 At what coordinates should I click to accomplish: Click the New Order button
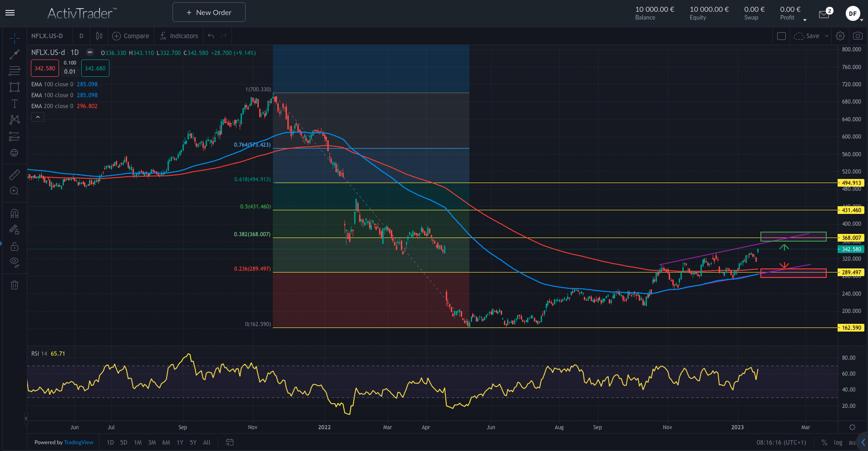(x=209, y=12)
